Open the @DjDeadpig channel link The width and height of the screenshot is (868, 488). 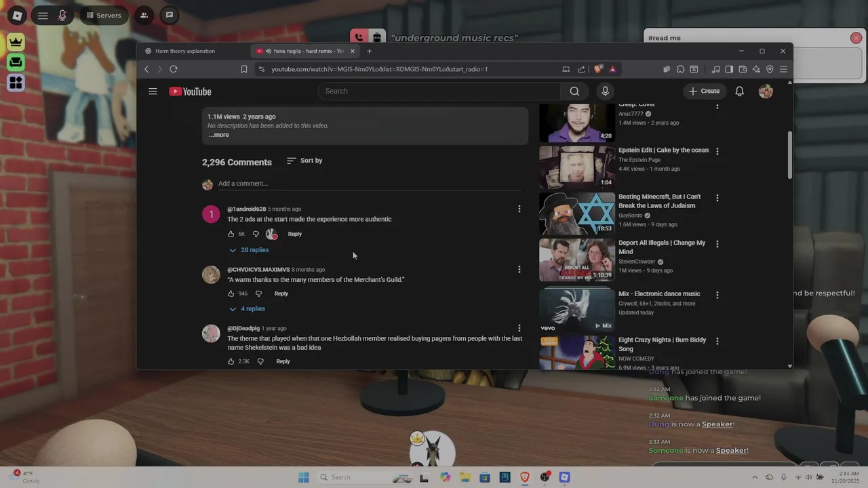pyautogui.click(x=243, y=328)
